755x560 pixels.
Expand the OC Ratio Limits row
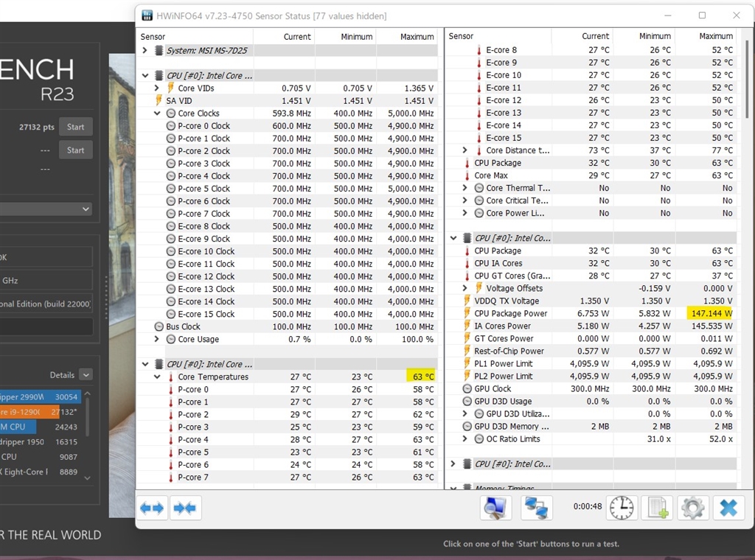465,438
